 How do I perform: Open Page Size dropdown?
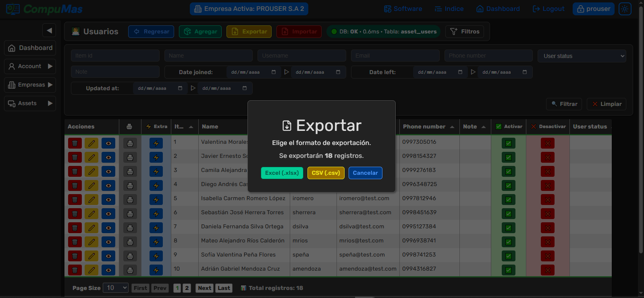[116, 288]
